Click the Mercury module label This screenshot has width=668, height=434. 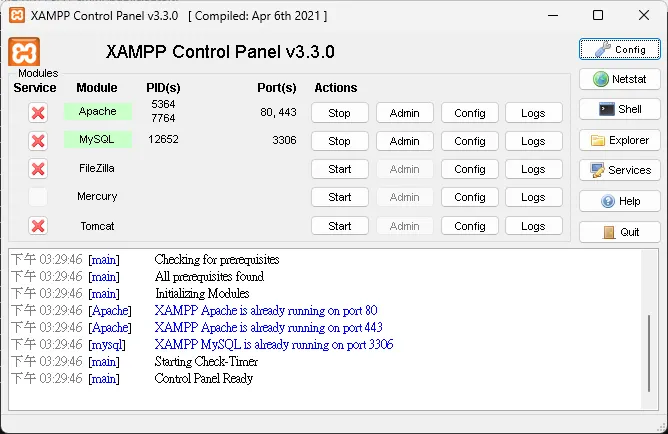click(97, 196)
